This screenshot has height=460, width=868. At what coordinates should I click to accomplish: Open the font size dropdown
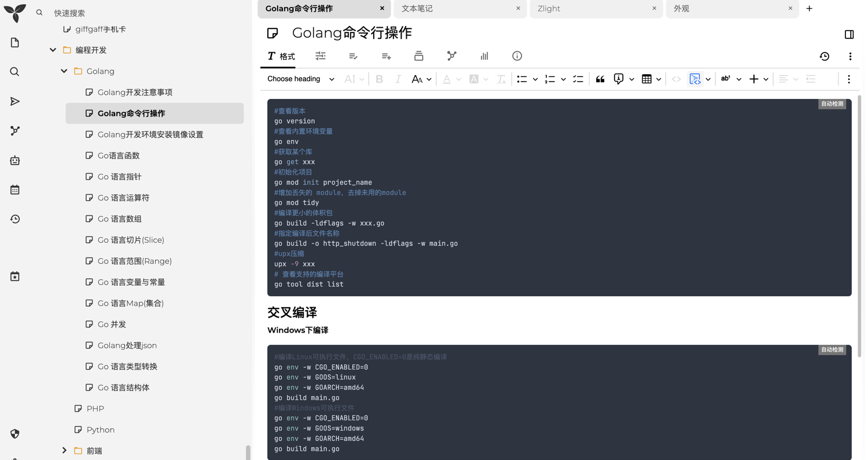pos(354,79)
